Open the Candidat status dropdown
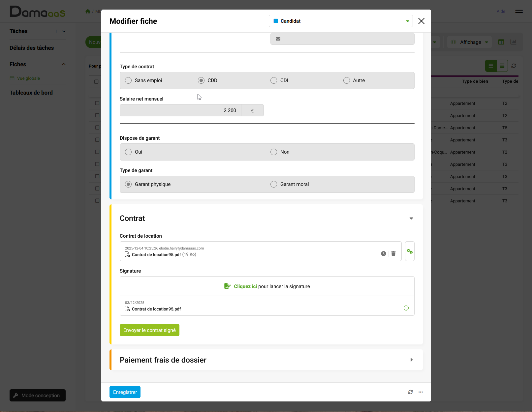 tap(341, 21)
